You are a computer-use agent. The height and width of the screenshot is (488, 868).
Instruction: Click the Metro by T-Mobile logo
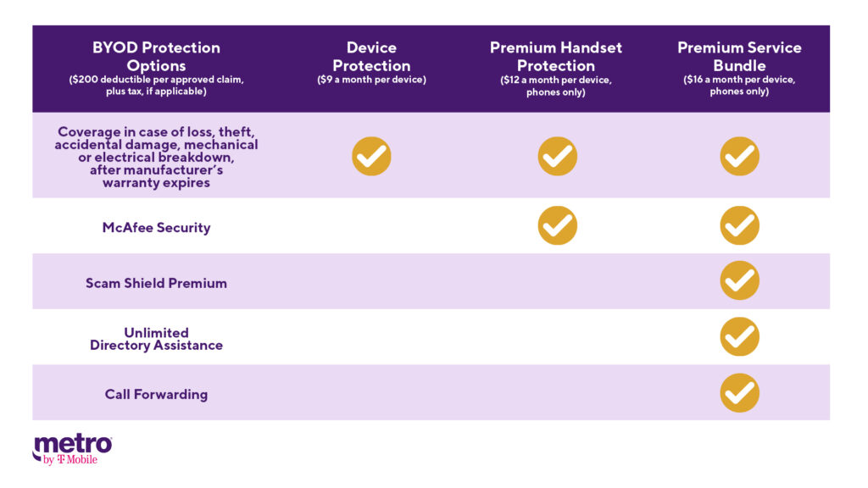tap(72, 449)
